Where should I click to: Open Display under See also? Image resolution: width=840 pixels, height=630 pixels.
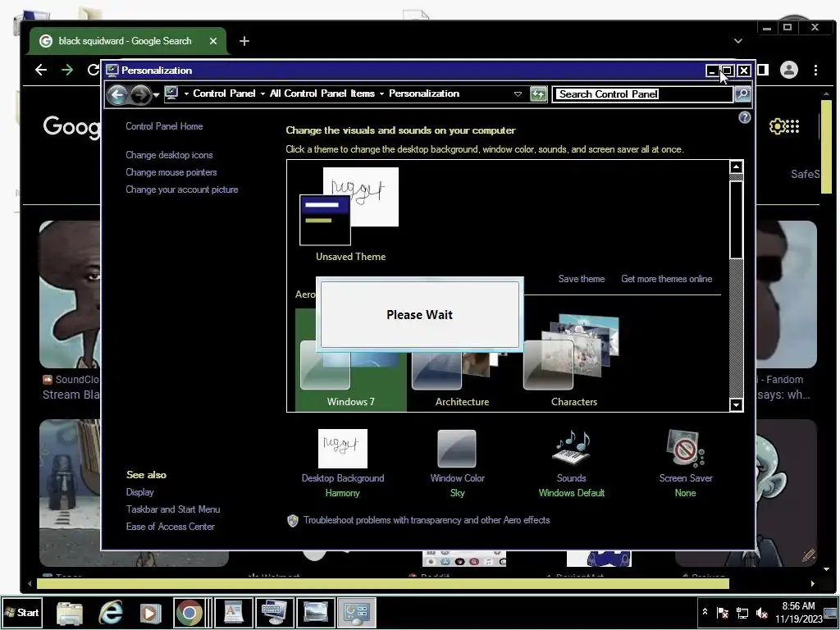point(139,492)
